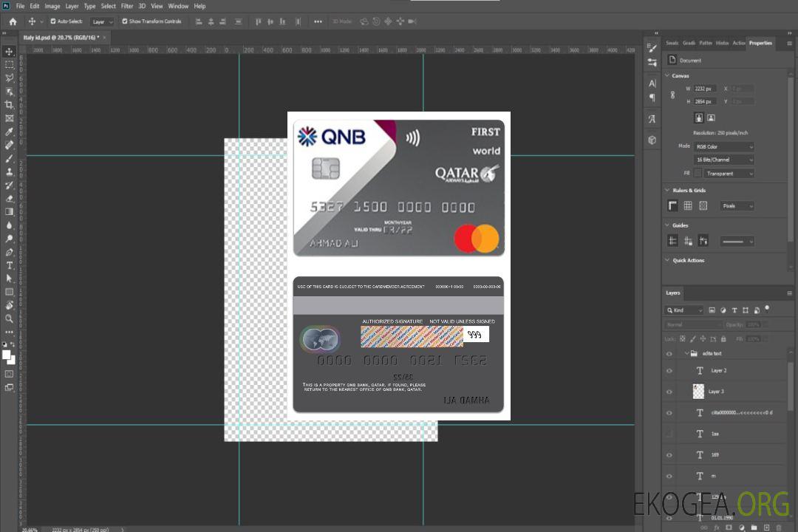Click the canvas height H input field

click(x=705, y=102)
